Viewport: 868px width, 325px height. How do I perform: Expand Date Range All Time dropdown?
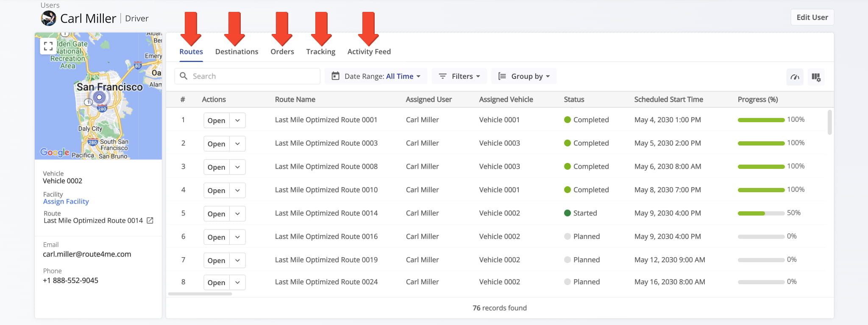point(403,76)
